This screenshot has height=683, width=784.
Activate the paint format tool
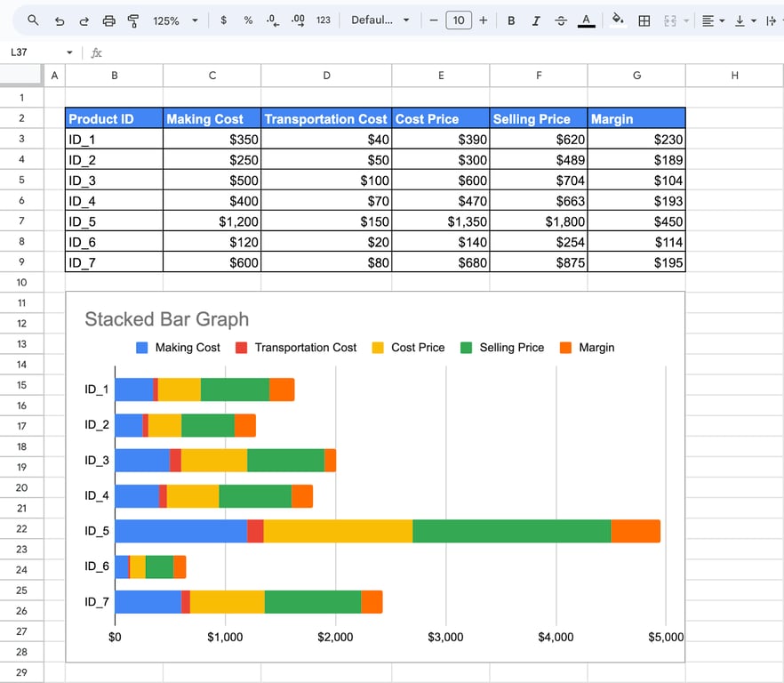[x=133, y=20]
